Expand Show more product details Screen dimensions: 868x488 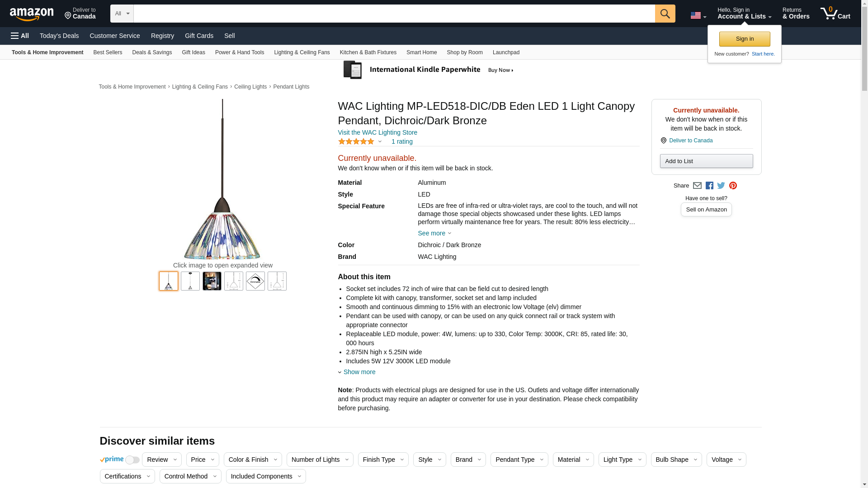point(359,372)
